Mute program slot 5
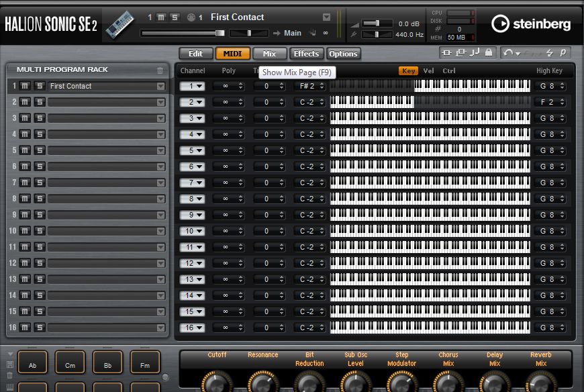Screen dimensions: 584x392 [25, 150]
